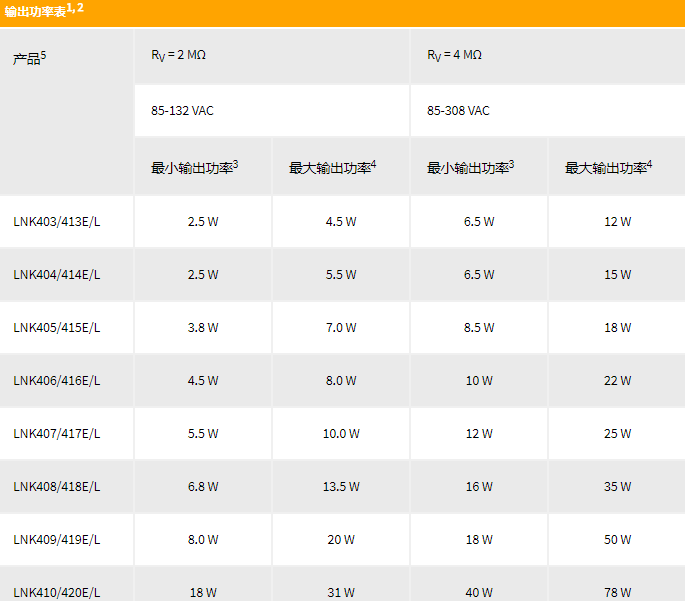
Task: Select product name LNK408/418E/L
Action: tap(57, 487)
